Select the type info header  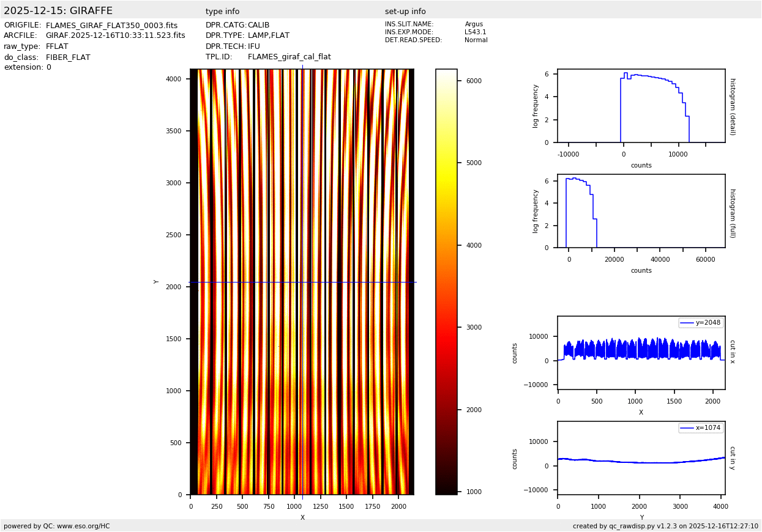point(222,12)
